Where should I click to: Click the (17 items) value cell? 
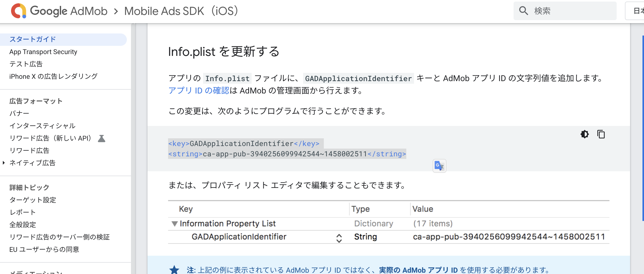[x=433, y=224]
